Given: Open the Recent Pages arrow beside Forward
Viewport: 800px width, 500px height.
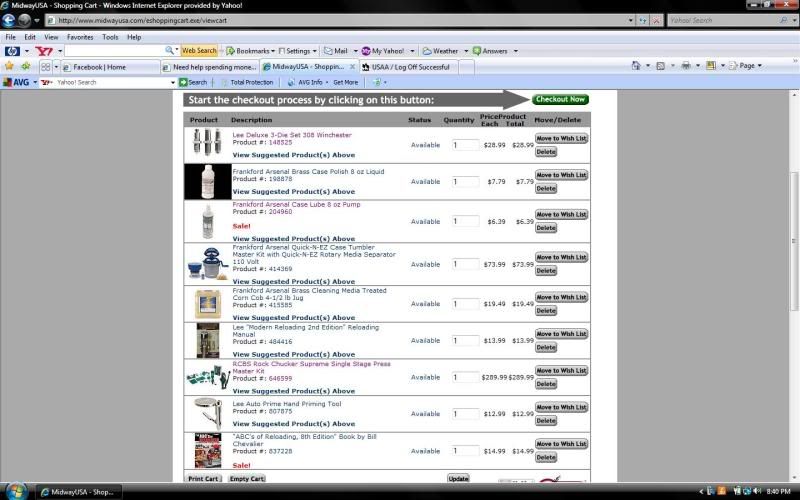Looking at the screenshot, I should pyautogui.click(x=37, y=21).
